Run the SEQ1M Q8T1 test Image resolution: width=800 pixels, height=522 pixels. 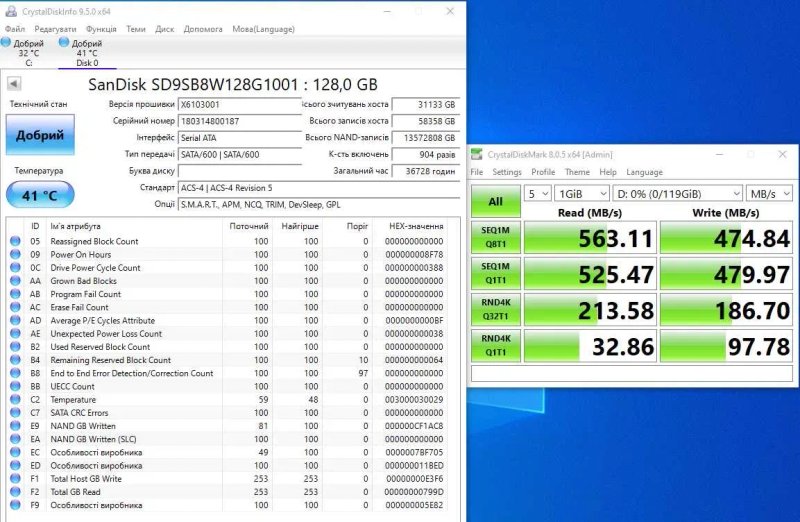coord(495,237)
